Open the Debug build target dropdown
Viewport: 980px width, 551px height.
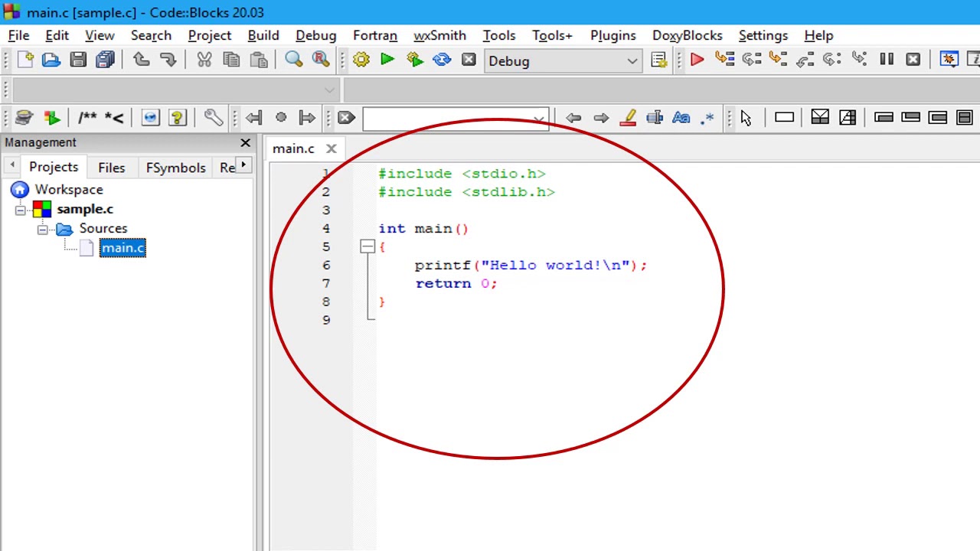pos(632,61)
